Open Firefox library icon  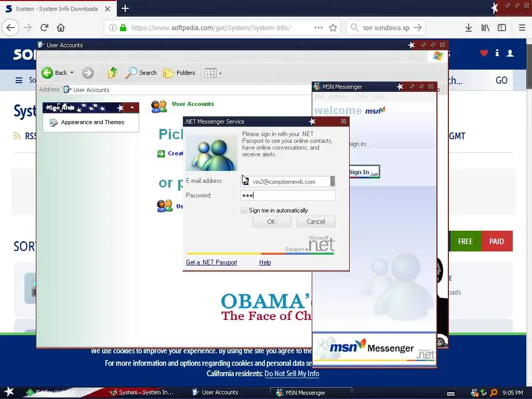(485, 28)
